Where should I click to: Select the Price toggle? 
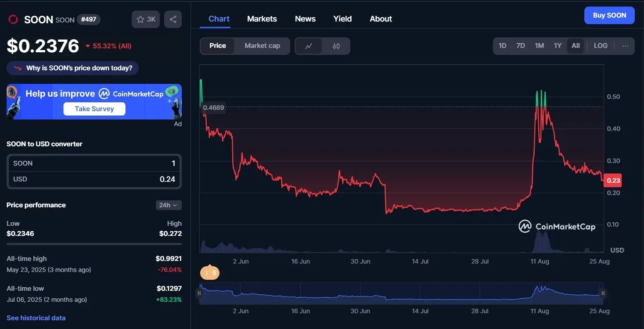pyautogui.click(x=218, y=46)
